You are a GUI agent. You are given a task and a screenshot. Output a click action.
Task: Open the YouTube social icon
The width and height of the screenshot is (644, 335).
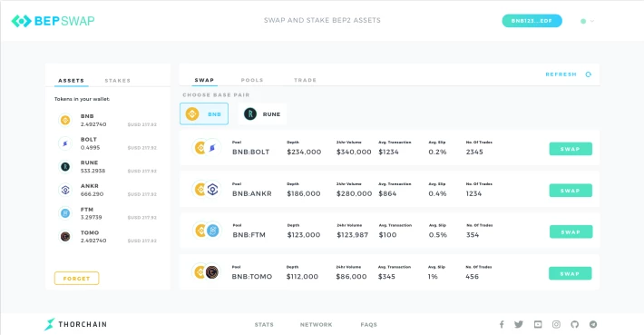click(538, 324)
